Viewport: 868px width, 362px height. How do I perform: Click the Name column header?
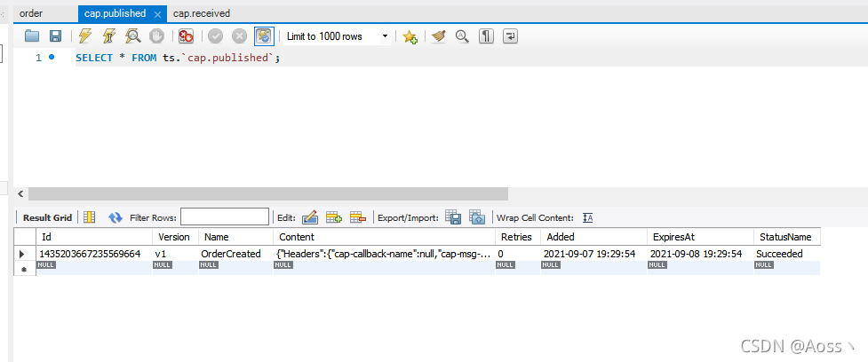(235, 237)
